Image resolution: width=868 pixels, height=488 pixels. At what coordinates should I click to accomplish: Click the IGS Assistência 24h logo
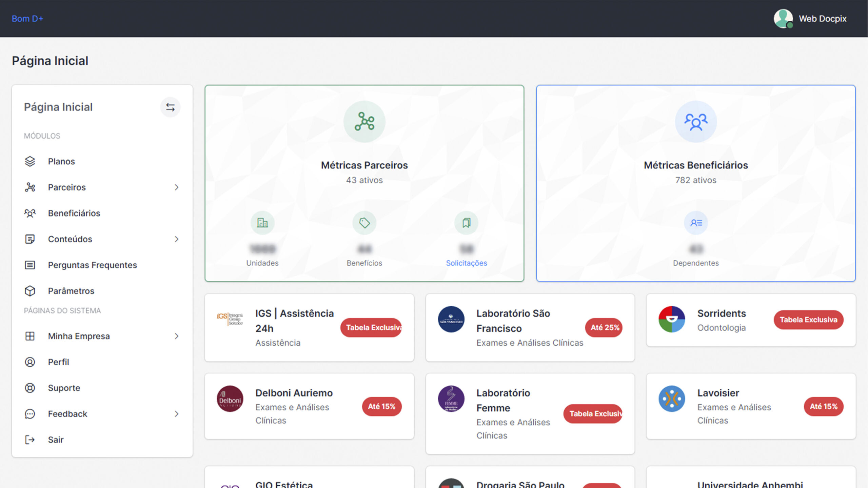230,319
